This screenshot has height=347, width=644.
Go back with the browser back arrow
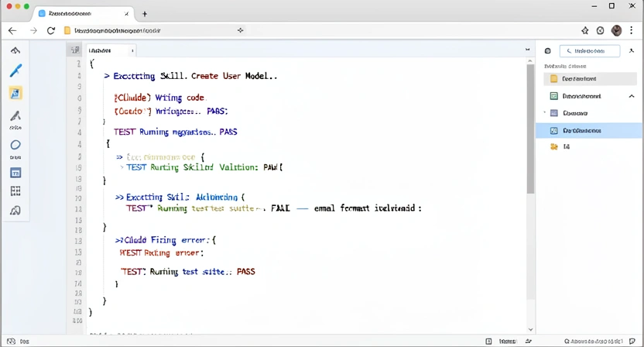coord(12,30)
